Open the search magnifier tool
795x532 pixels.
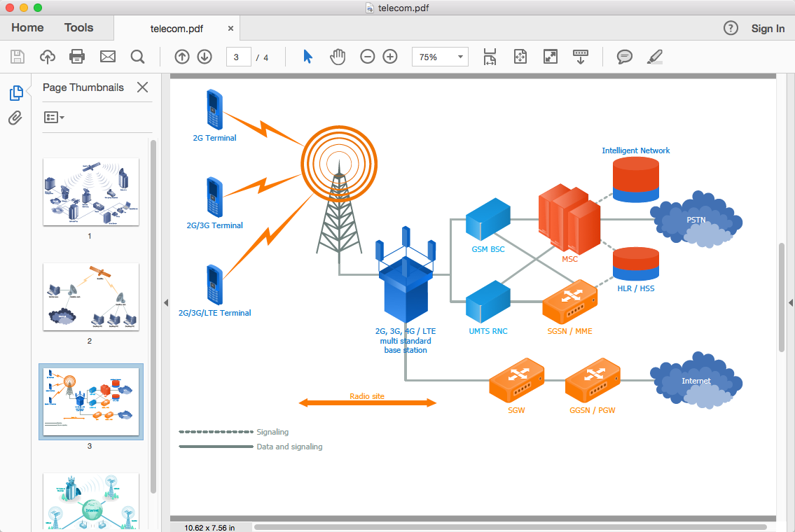coord(137,57)
